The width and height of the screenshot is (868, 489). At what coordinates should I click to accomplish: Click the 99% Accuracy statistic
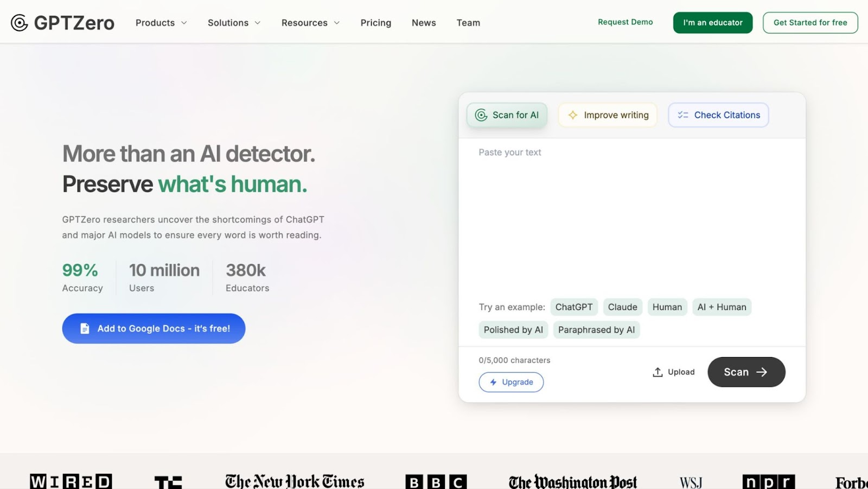coord(82,277)
